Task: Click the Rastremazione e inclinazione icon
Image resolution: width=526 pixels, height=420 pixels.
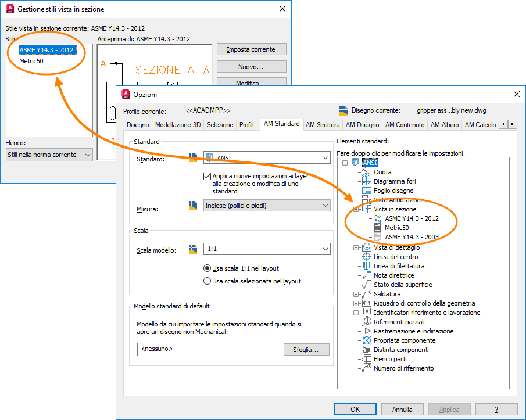Action: tap(366, 331)
